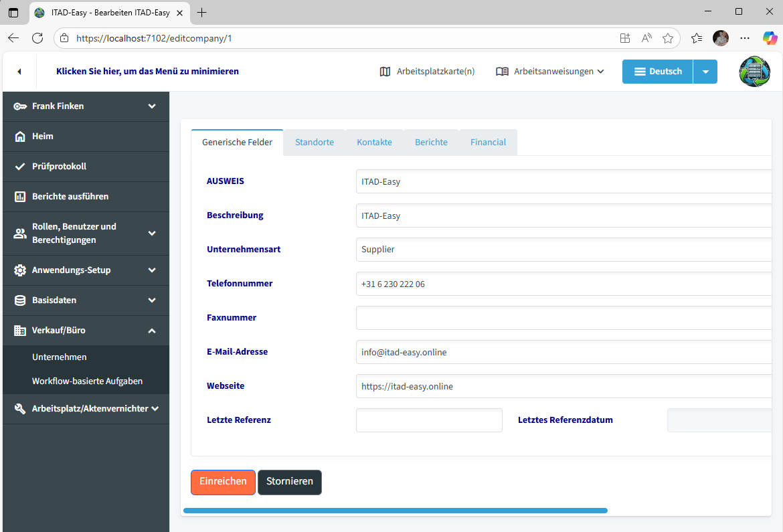Image resolution: width=783 pixels, height=532 pixels.
Task: Open the Copilot icon
Action: (x=770, y=38)
